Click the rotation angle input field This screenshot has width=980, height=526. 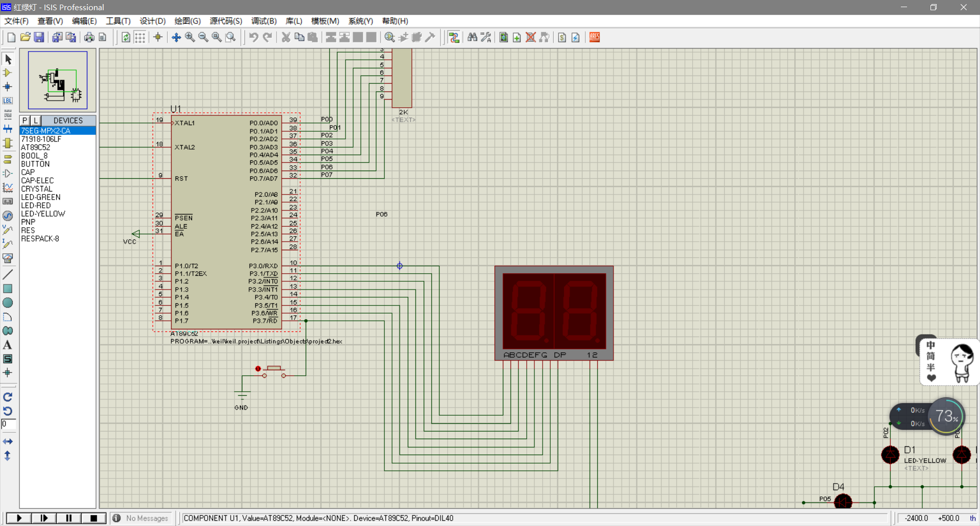8,424
